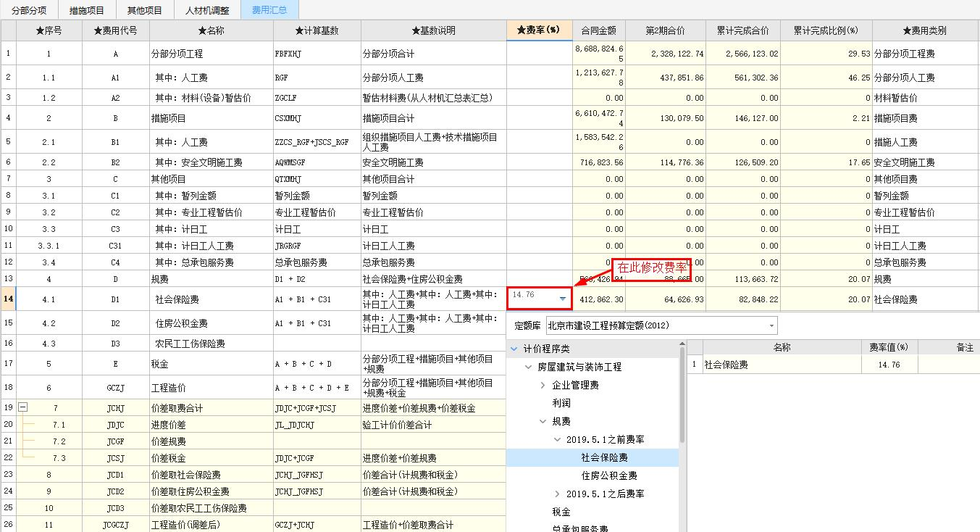980x532 pixels.
Task: Expand the 2019.5.1之后费率 node
Action: pos(557,494)
